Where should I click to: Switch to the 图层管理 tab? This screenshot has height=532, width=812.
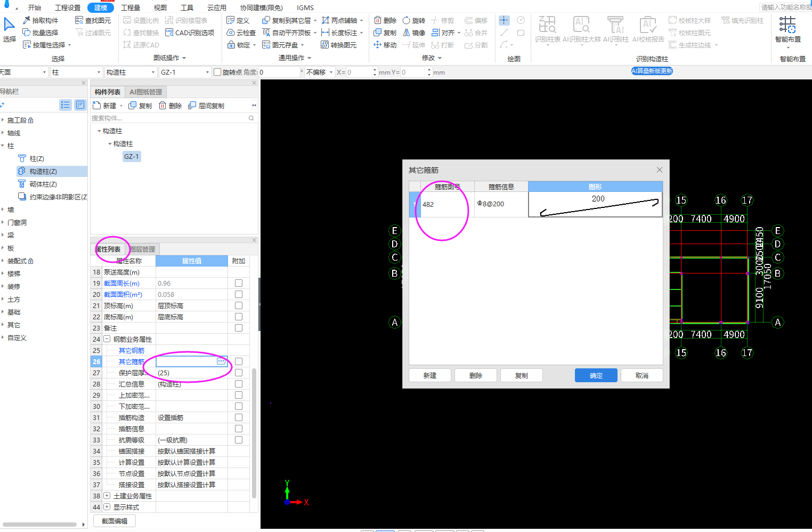pyautogui.click(x=142, y=249)
